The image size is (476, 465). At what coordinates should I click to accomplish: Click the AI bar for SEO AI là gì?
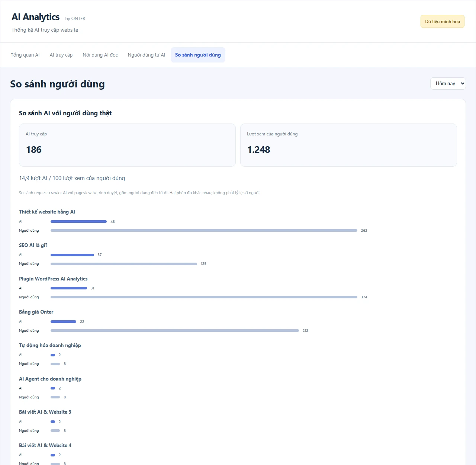72,255
